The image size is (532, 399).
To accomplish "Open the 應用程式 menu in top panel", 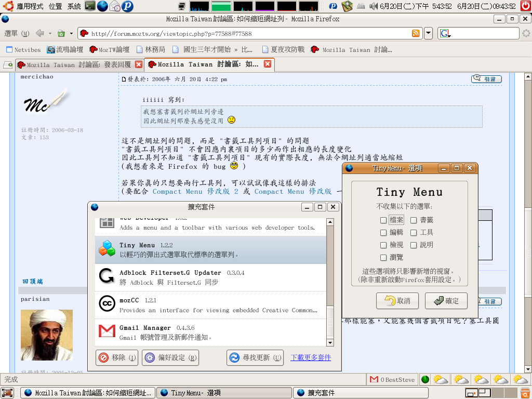I will coord(30,6).
